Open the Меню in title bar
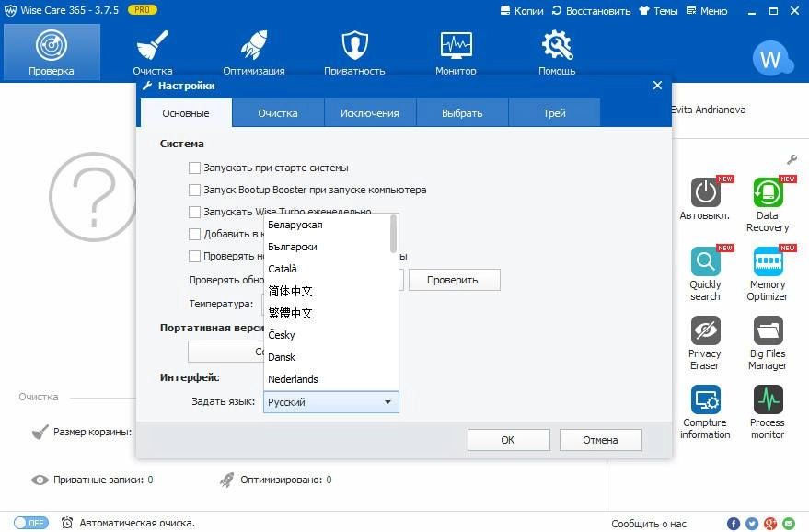The image size is (809, 532). (x=707, y=11)
